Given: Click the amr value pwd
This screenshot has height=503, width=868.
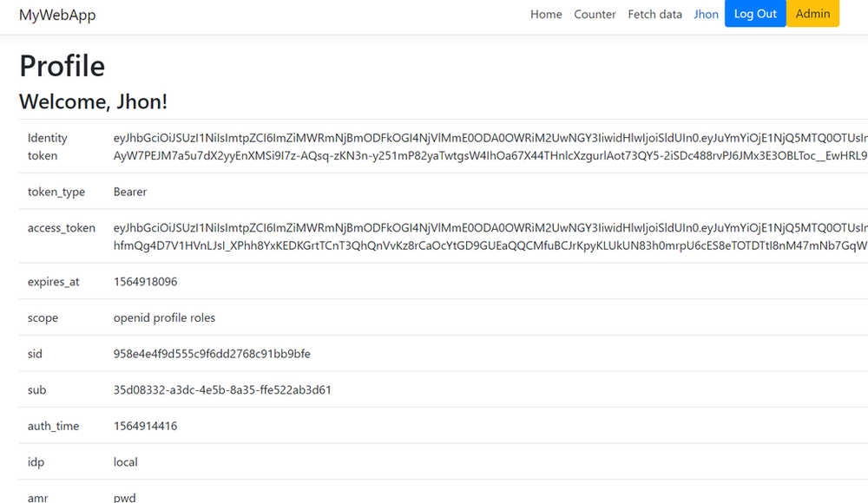Looking at the screenshot, I should (125, 496).
